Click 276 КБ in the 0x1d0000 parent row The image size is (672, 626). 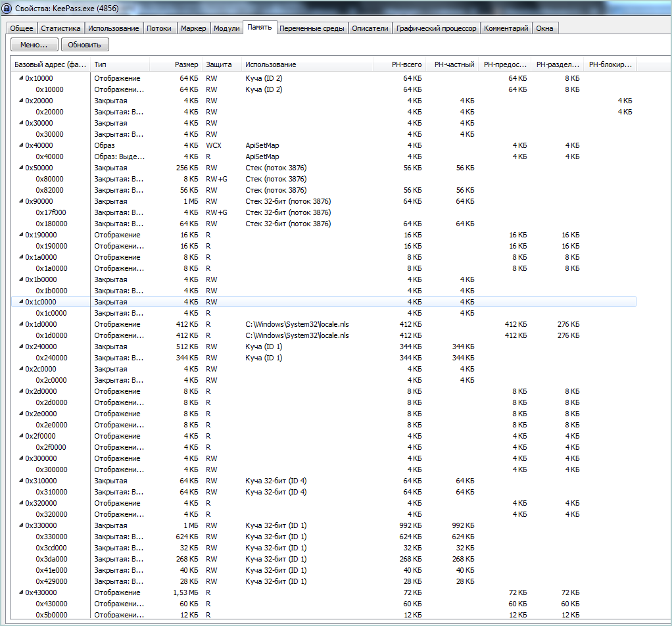pos(568,324)
